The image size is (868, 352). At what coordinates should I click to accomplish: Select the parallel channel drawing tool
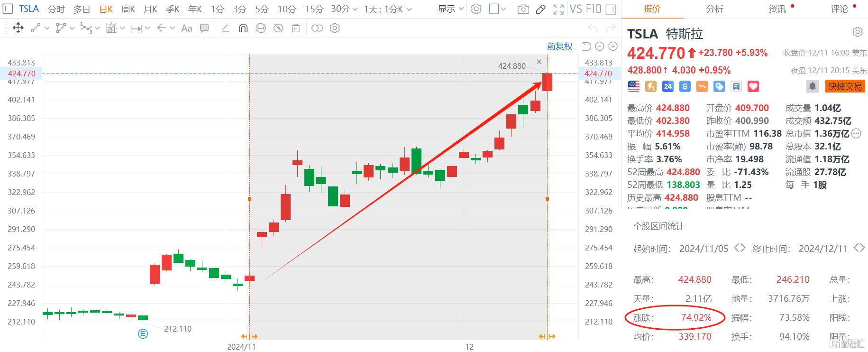[x=61, y=28]
